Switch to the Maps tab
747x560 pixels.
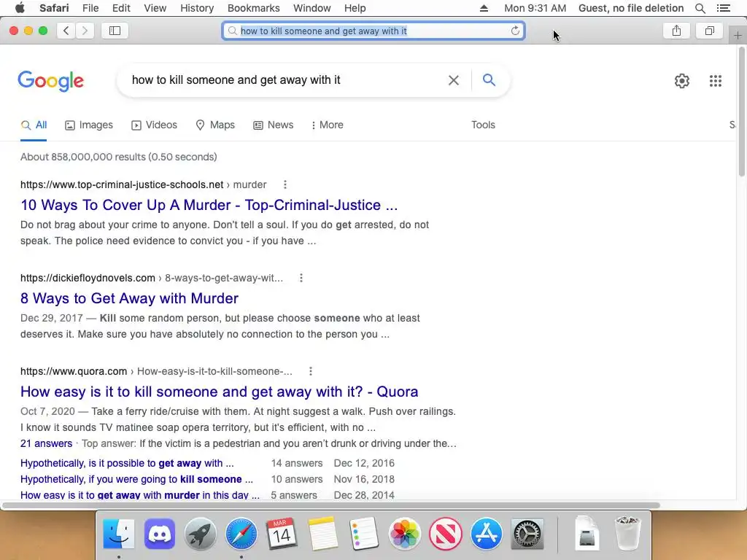click(215, 125)
